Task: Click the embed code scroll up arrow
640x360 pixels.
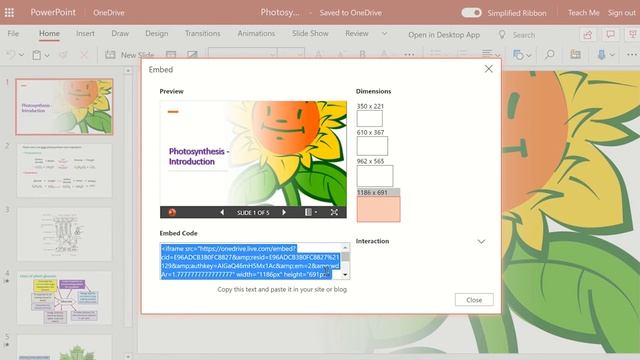Action: click(x=345, y=247)
